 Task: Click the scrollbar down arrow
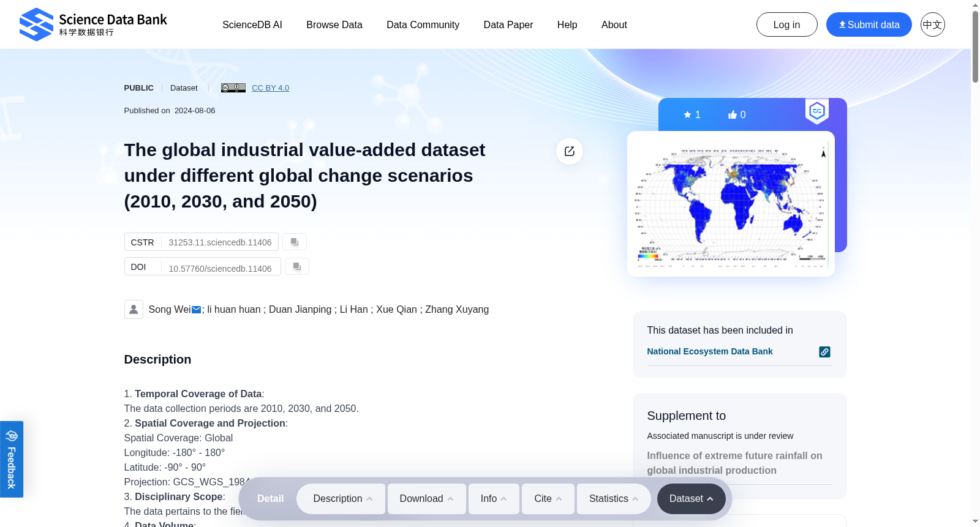click(975, 521)
